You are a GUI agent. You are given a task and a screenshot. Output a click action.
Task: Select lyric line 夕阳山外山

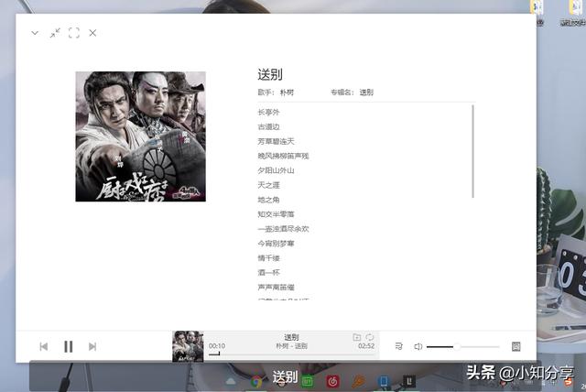tap(276, 170)
